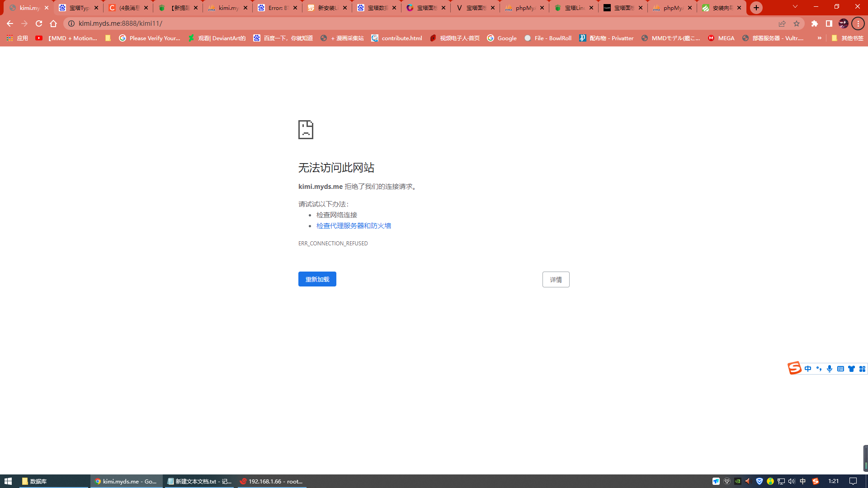Expand the hidden bookmarks chevron
The height and width of the screenshot is (488, 868).
pos(820,38)
